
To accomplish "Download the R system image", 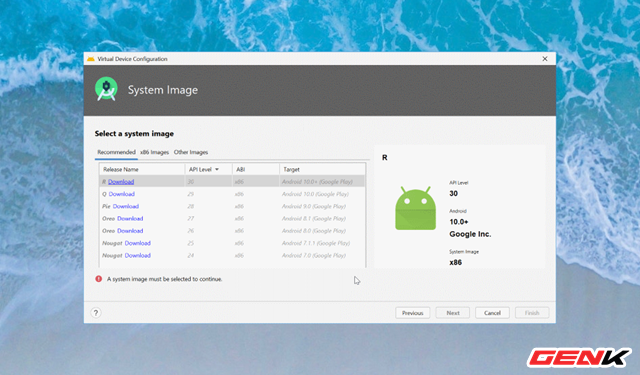I will (x=121, y=182).
